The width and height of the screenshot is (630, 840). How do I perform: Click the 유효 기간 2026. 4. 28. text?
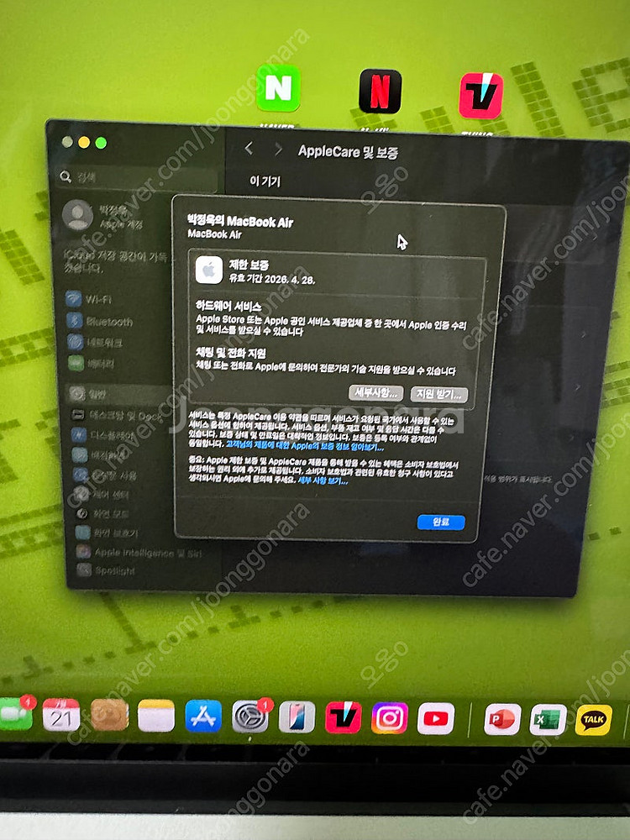pyautogui.click(x=272, y=279)
